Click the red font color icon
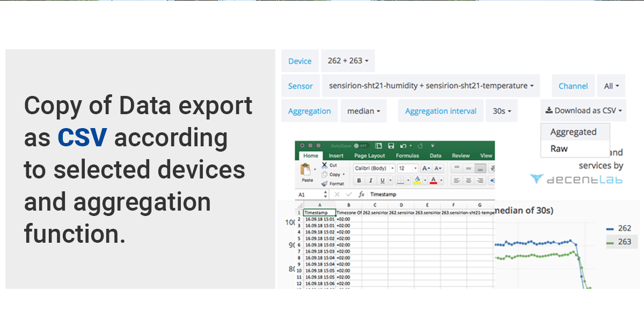This screenshot has height=336, width=644. [x=434, y=181]
